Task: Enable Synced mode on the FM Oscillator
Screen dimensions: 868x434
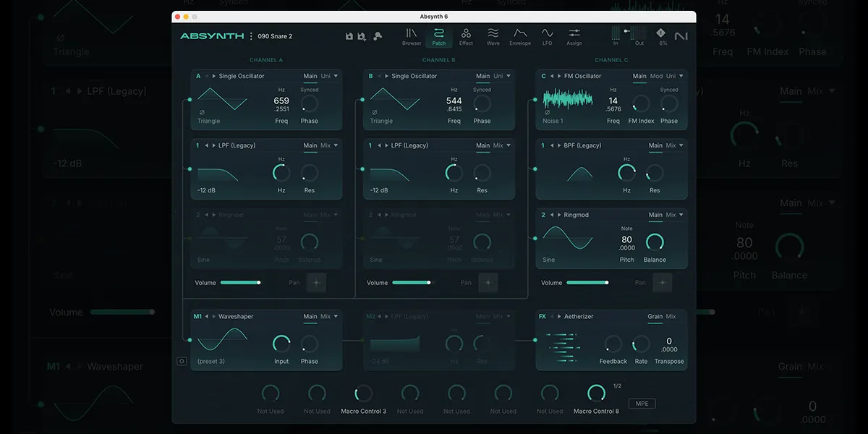Action: click(x=669, y=88)
